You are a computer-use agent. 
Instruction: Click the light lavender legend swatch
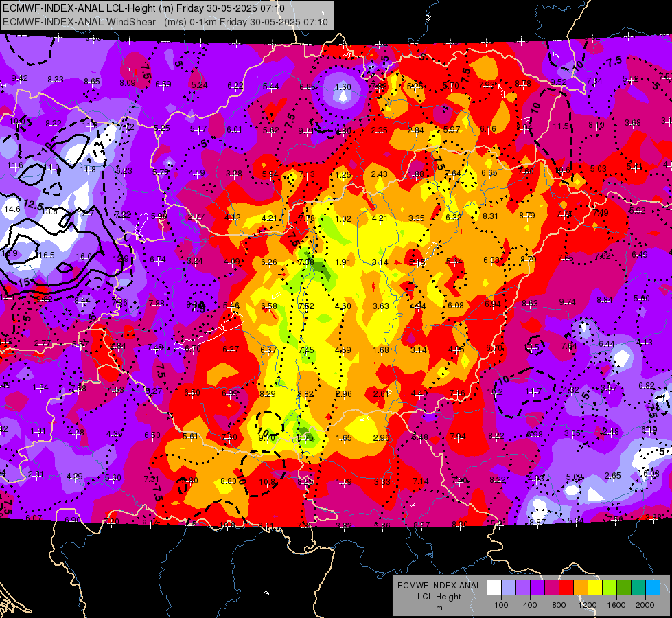509,587
